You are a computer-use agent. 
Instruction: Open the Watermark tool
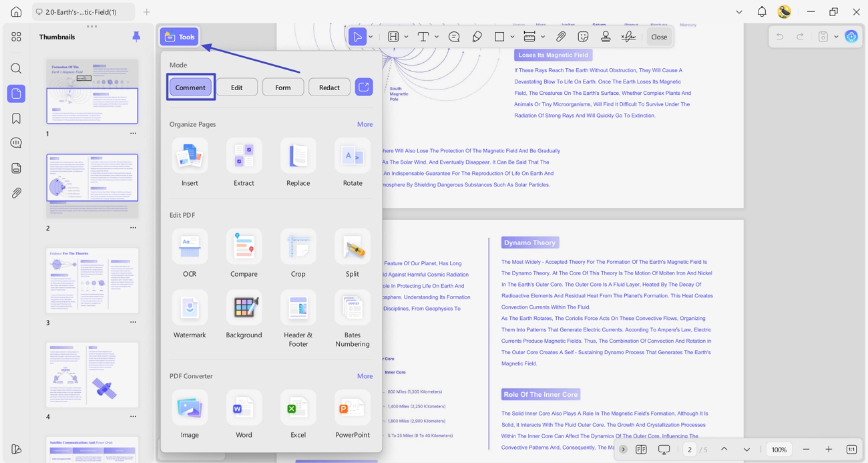[x=190, y=315]
